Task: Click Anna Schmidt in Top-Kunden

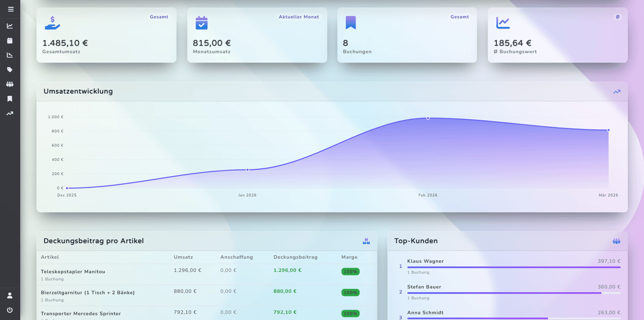Action: tap(425, 313)
